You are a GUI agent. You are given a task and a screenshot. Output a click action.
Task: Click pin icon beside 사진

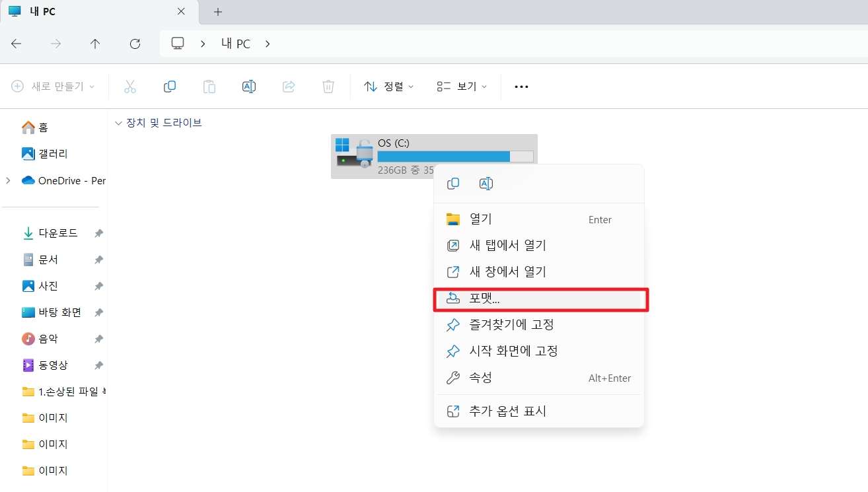tap(98, 286)
